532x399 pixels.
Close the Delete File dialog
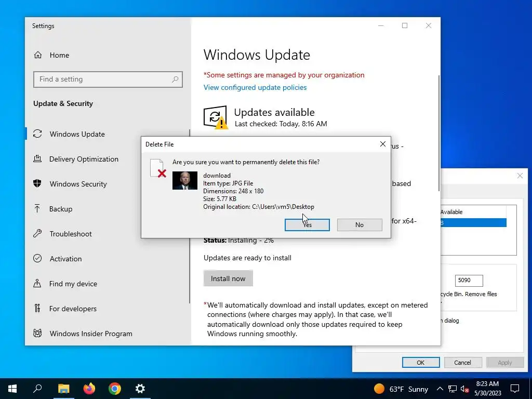pyautogui.click(x=383, y=144)
